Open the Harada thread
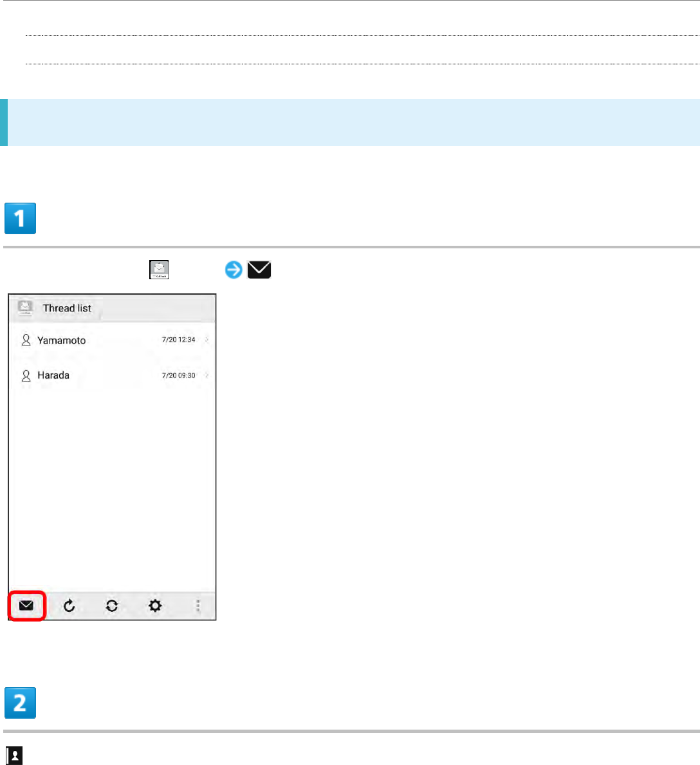700x765 pixels. pos(112,375)
